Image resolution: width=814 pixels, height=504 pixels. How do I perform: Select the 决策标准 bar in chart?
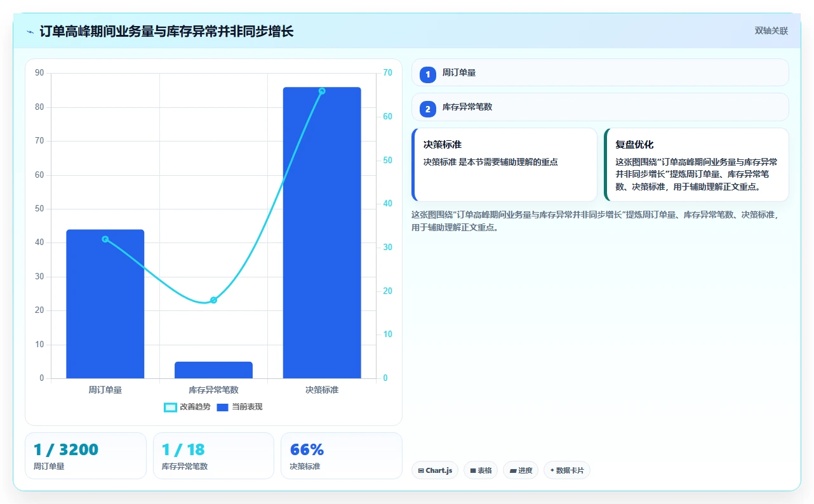322,233
